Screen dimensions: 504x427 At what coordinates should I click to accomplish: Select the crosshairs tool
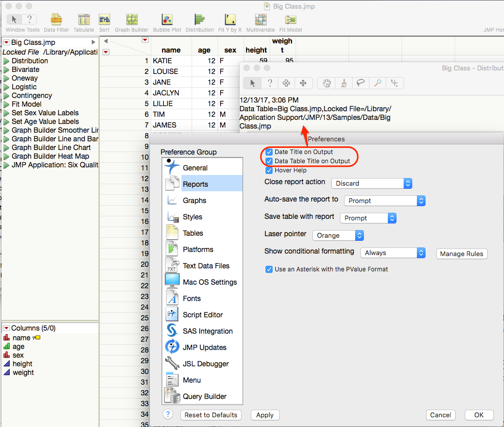[x=394, y=83]
